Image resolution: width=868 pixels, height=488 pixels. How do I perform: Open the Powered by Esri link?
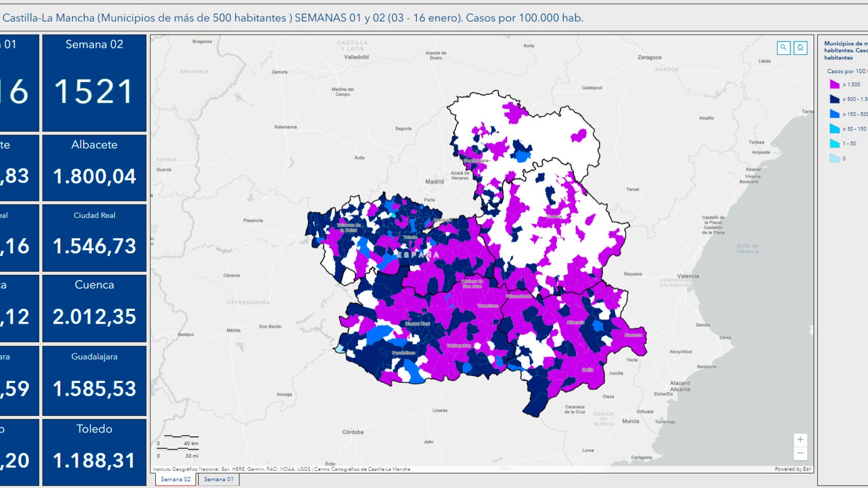pos(793,469)
